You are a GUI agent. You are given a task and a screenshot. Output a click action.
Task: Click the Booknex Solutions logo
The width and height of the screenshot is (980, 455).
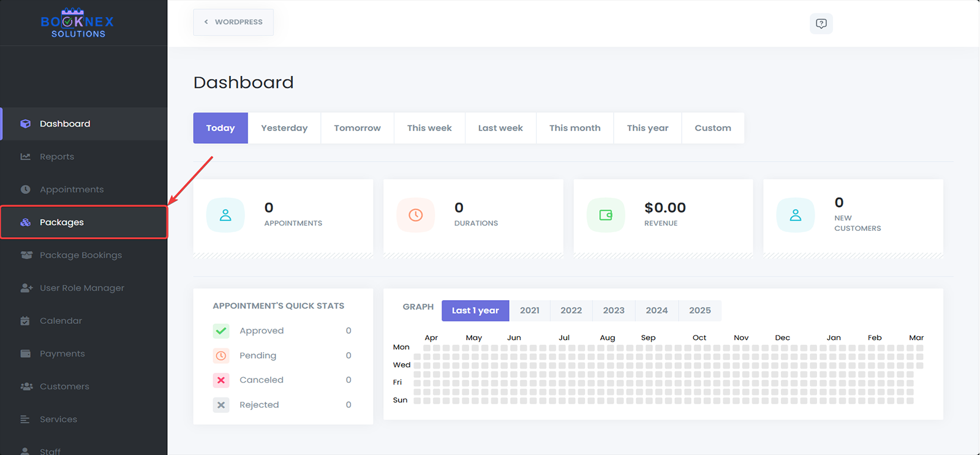(x=77, y=23)
